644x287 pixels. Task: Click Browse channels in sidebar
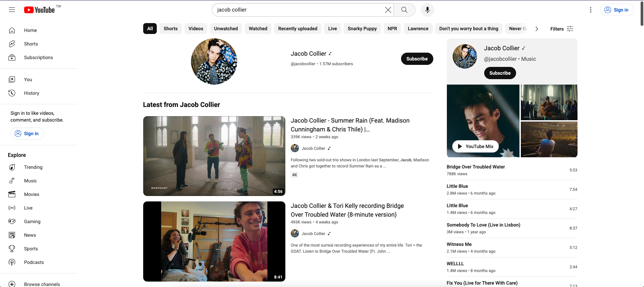click(x=39, y=284)
